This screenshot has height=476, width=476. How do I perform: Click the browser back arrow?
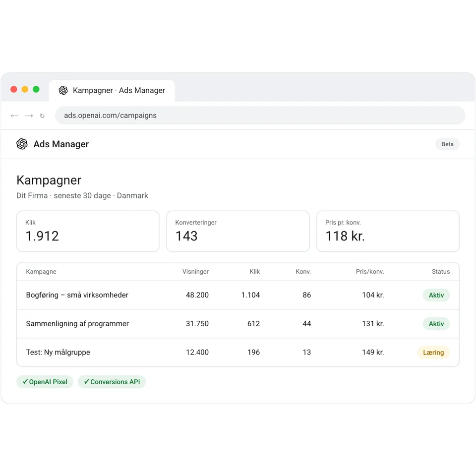(14, 116)
